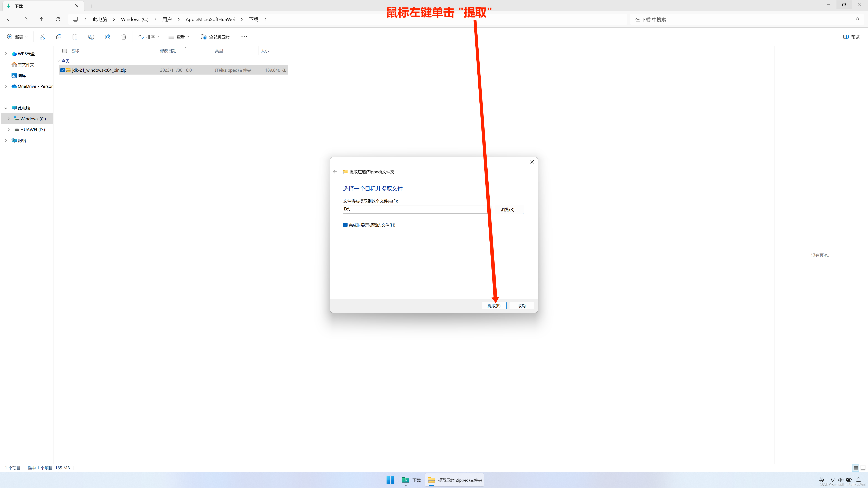Open the 新建 new item menu
This screenshot has width=868, height=488.
coord(17,37)
